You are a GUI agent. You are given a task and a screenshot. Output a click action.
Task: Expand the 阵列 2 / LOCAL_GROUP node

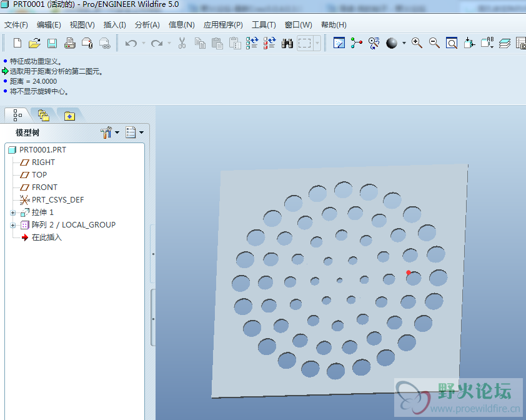[x=12, y=225]
